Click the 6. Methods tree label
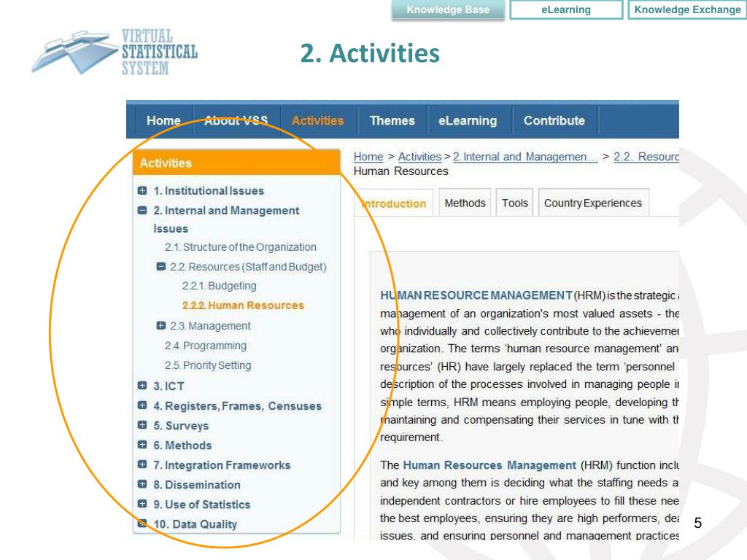Image resolution: width=747 pixels, height=560 pixels. (182, 446)
